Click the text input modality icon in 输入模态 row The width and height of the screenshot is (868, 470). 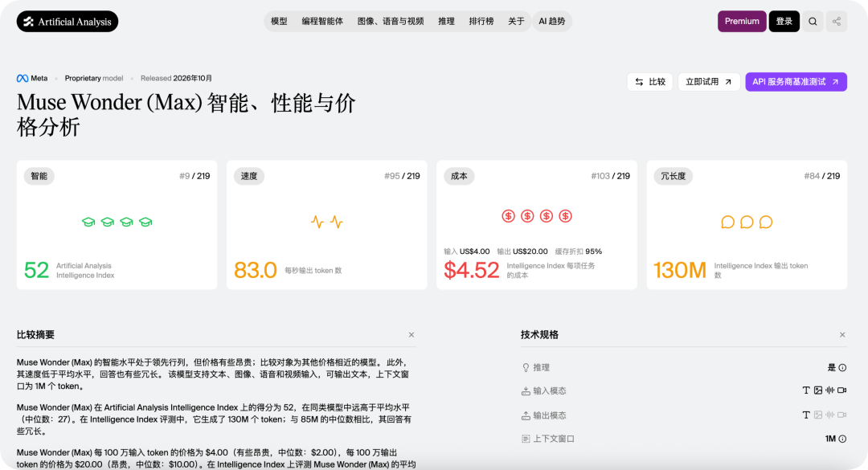coord(806,390)
